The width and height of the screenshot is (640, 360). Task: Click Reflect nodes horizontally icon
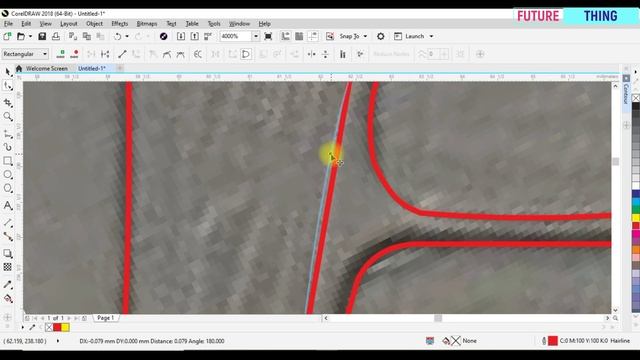(x=311, y=54)
